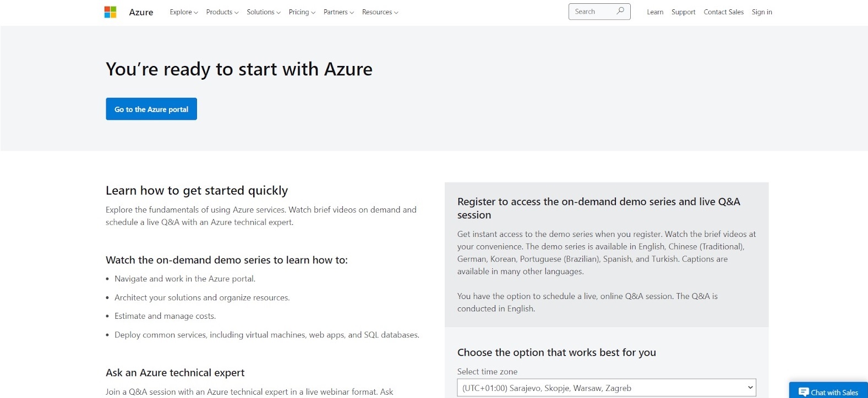
Task: Expand the Products menu
Action: coord(222,12)
